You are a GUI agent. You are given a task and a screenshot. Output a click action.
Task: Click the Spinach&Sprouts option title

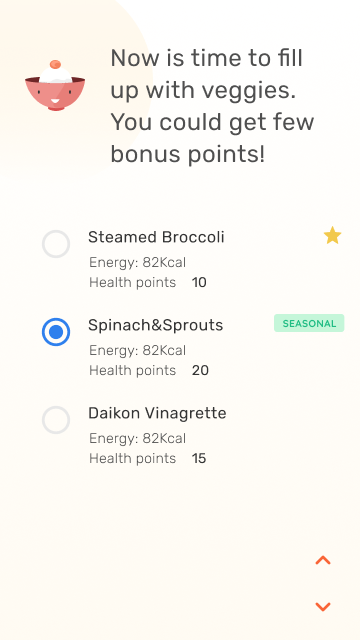tap(156, 325)
